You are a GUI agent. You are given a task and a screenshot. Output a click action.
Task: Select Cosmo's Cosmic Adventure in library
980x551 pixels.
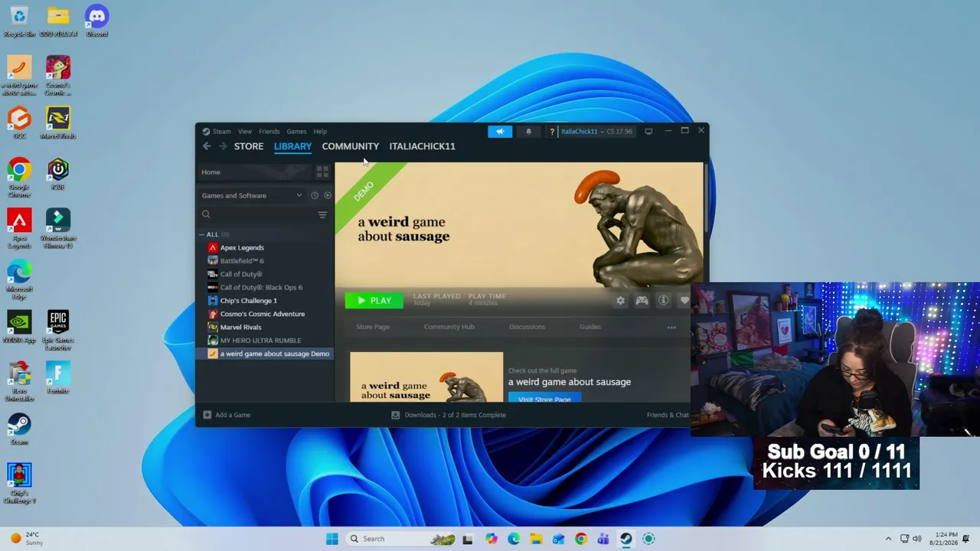click(x=262, y=314)
